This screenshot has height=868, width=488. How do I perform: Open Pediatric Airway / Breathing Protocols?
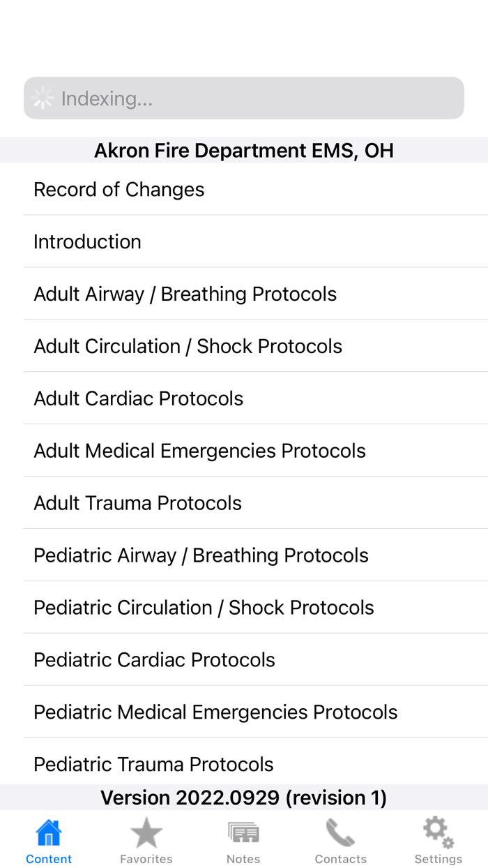(201, 555)
